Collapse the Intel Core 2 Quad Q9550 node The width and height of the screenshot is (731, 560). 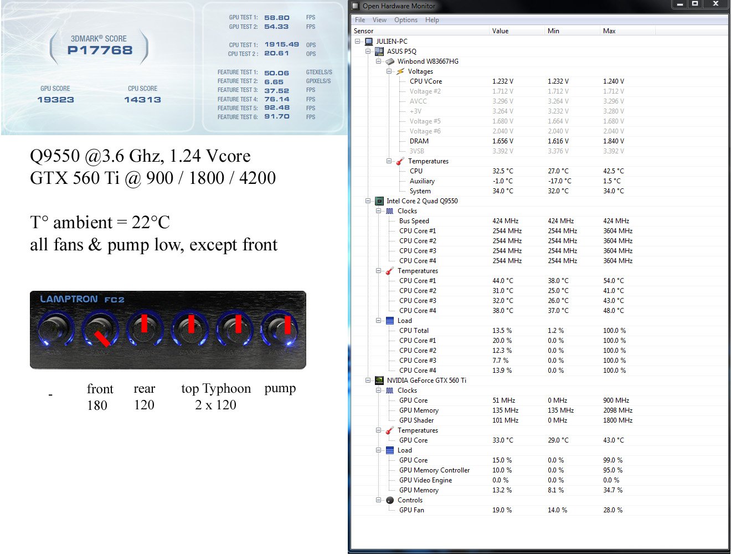coord(368,201)
